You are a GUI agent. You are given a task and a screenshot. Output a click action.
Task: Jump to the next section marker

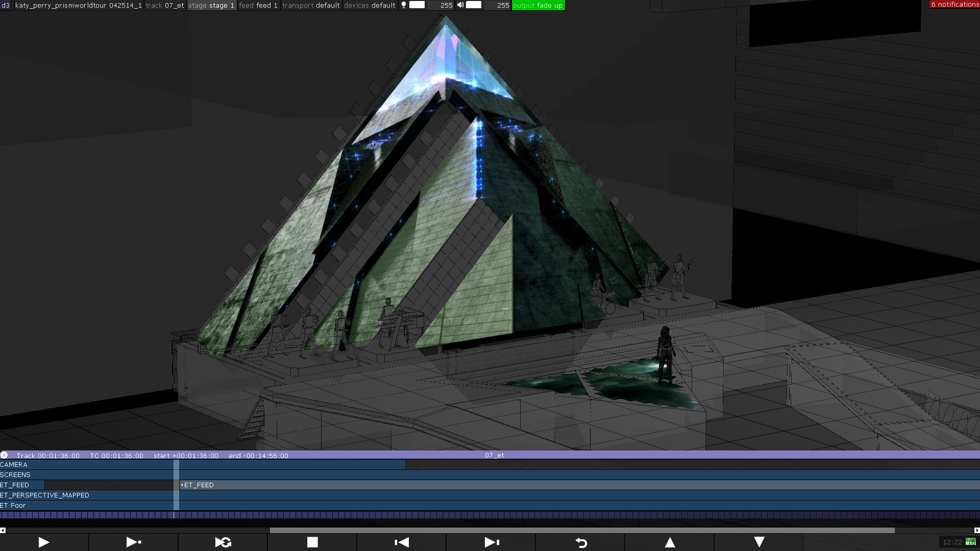(x=491, y=542)
